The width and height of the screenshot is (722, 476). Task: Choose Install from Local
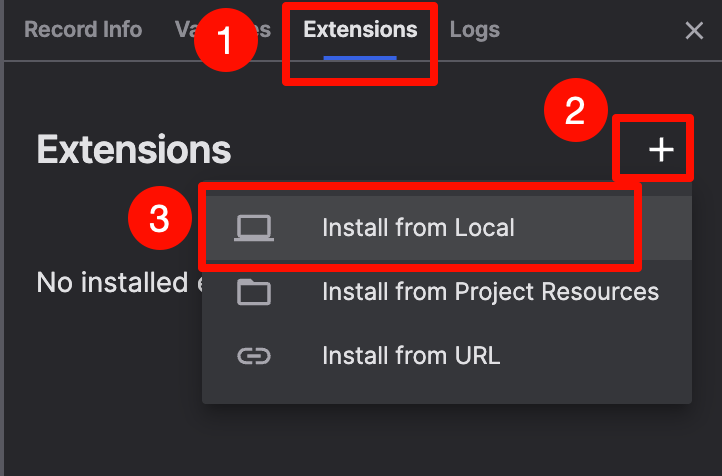point(418,228)
